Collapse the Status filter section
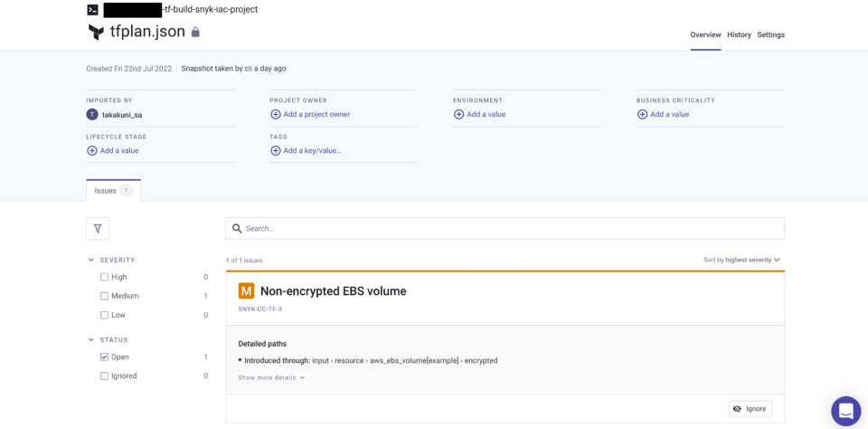The height and width of the screenshot is (429, 868). click(90, 339)
